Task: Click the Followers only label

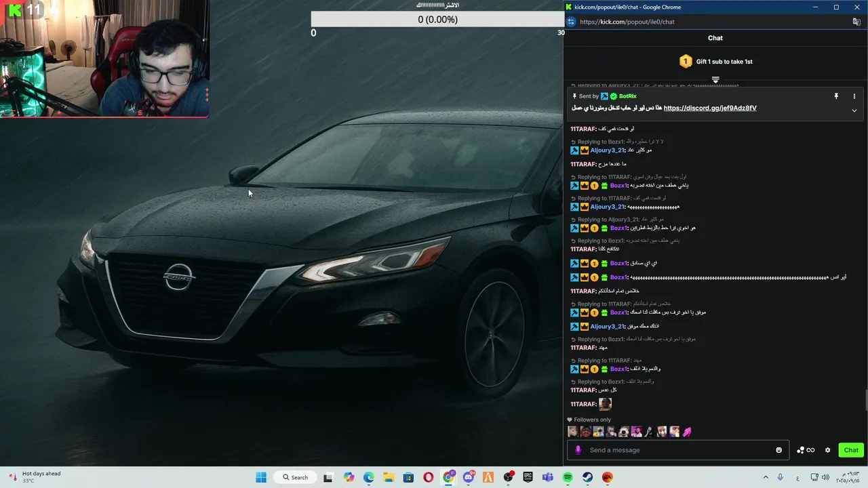Action: point(592,420)
